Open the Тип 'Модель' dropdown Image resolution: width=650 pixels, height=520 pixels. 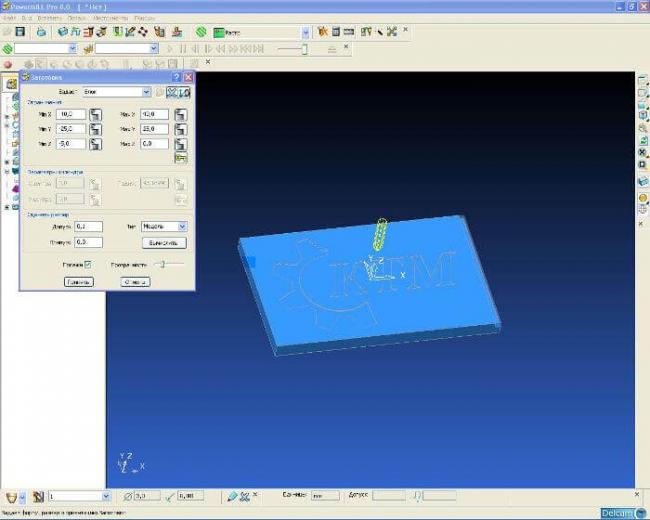click(182, 226)
